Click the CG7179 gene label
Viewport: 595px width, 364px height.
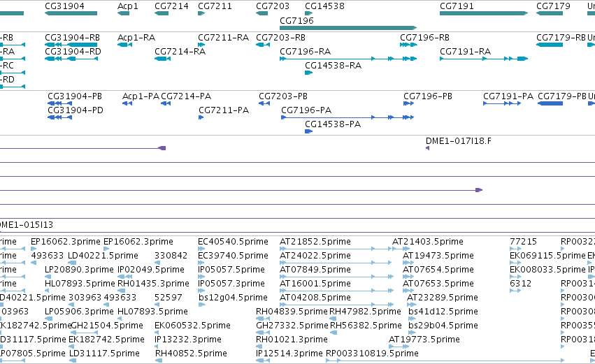pos(553,6)
